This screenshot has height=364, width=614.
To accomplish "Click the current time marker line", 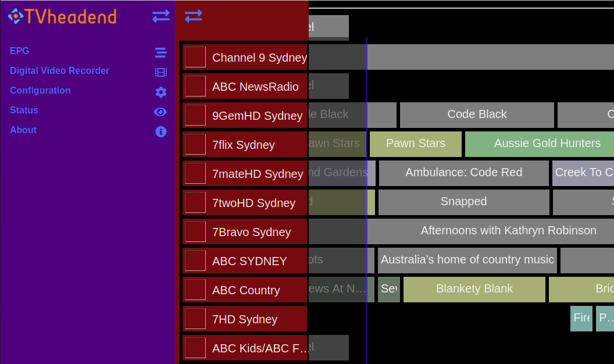I will click(x=366, y=201).
